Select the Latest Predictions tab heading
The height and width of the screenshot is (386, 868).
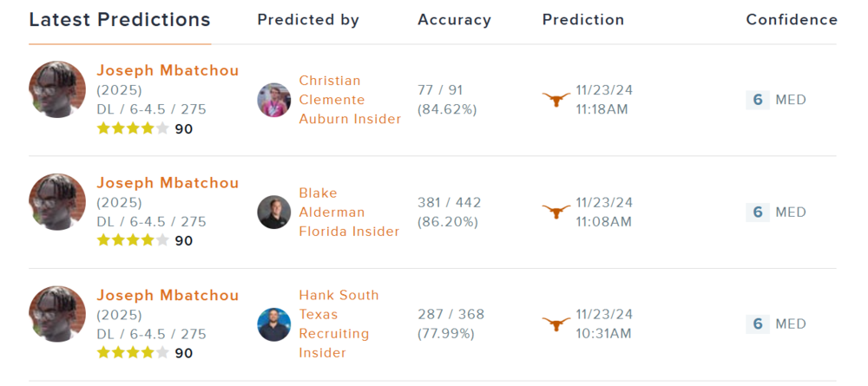pyautogui.click(x=120, y=20)
